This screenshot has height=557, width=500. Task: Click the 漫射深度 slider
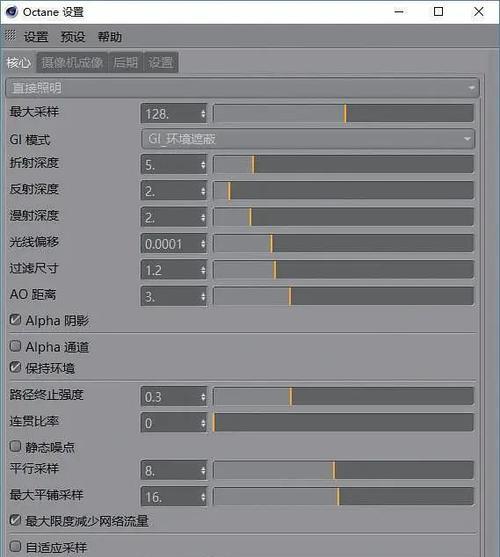(x=343, y=217)
